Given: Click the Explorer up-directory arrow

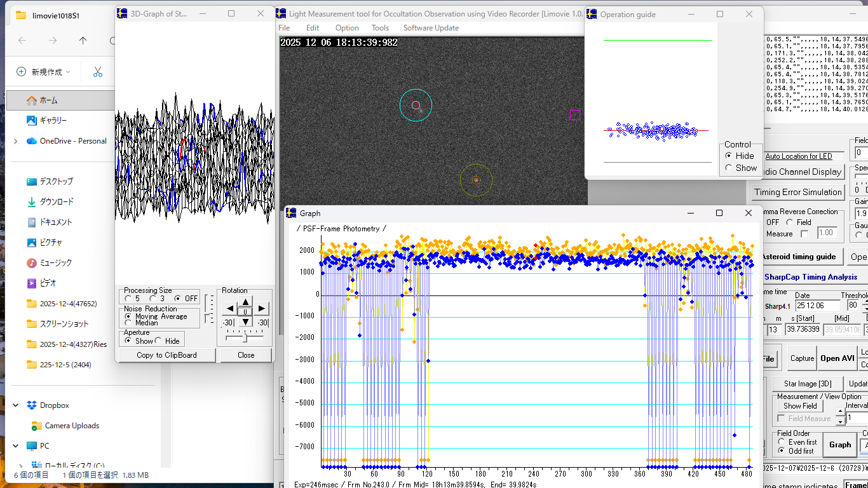Looking at the screenshot, I should coord(83,41).
